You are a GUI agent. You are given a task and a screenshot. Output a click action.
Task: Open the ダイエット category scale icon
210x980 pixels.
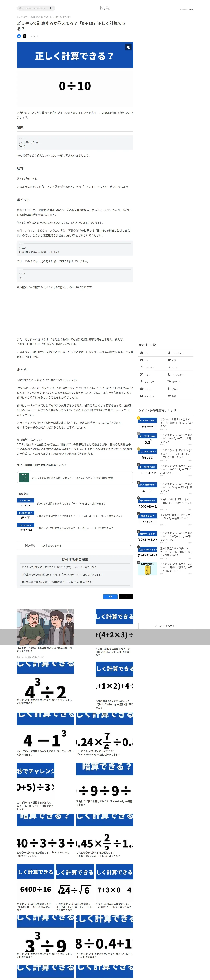142,396
